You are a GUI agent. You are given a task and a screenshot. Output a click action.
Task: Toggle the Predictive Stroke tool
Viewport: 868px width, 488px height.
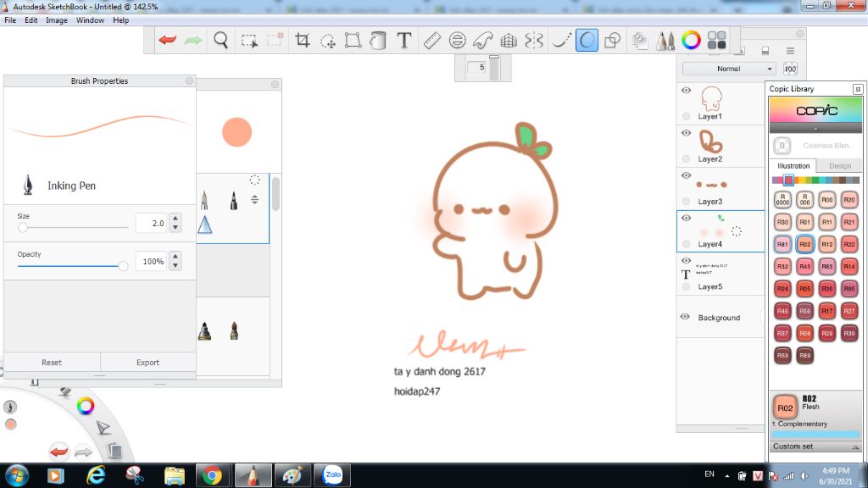coord(587,40)
